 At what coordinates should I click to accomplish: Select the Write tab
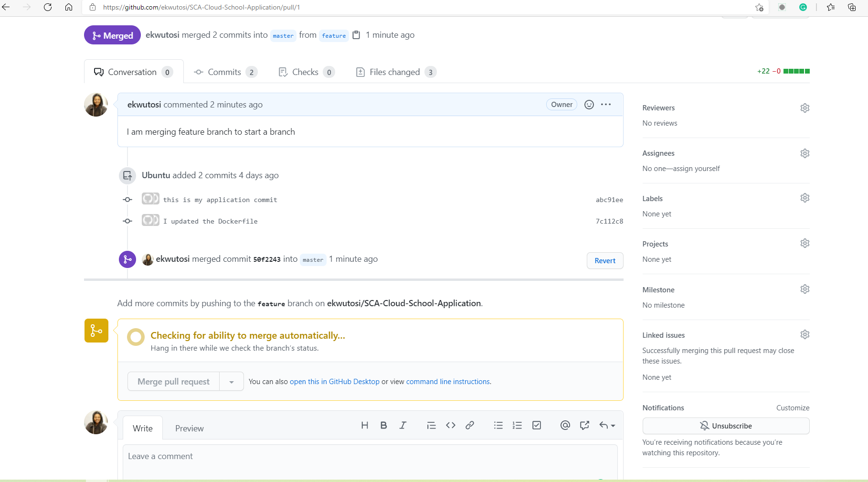pyautogui.click(x=143, y=428)
